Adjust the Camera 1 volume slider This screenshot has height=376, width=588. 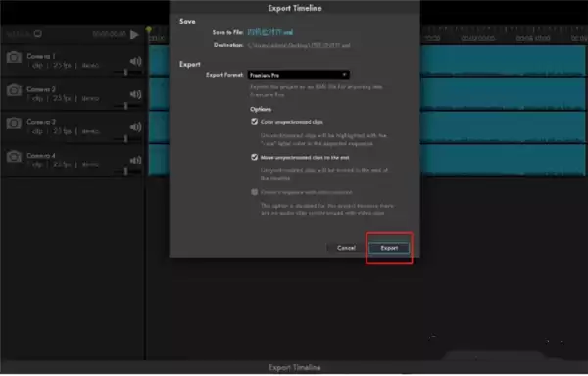point(126,72)
